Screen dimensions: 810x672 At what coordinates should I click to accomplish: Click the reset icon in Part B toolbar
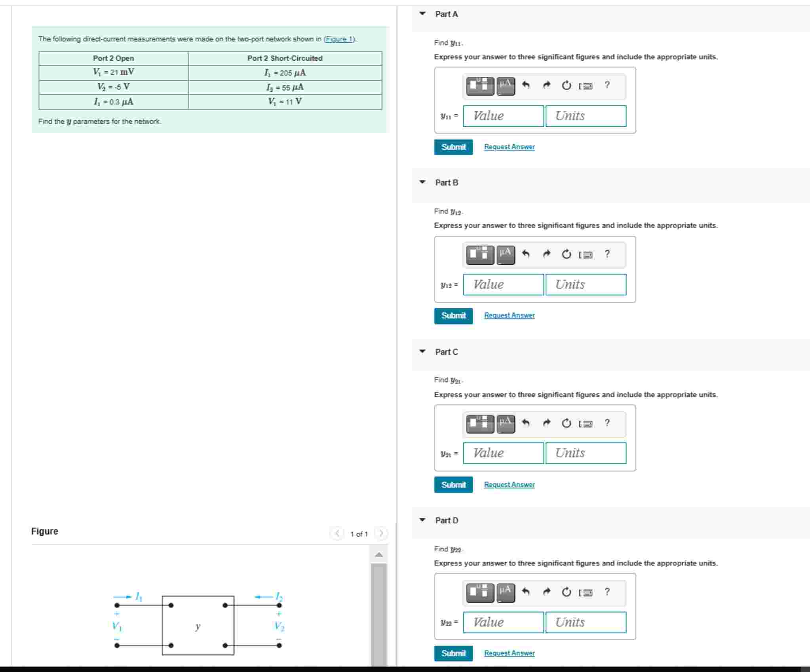point(567,254)
